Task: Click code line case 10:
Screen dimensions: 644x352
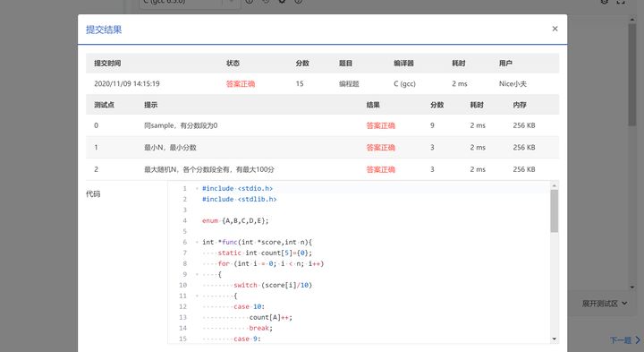Action: pos(249,306)
